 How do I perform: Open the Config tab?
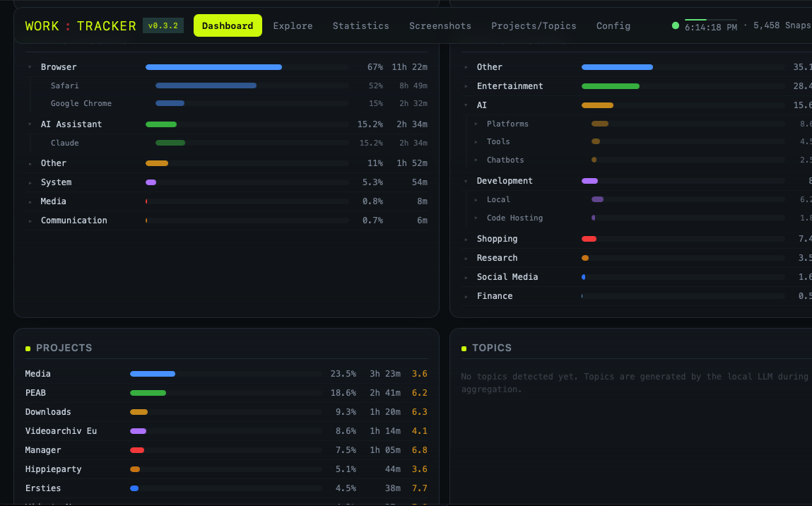pos(613,26)
